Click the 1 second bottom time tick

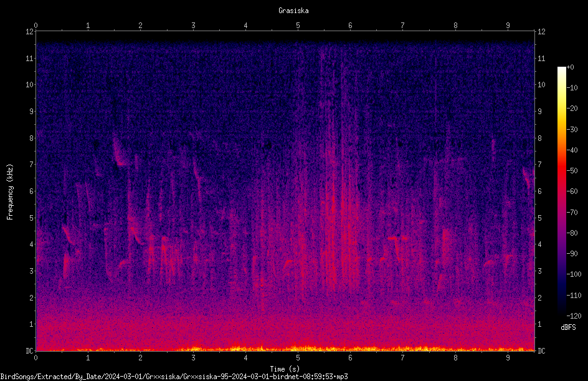click(88, 358)
